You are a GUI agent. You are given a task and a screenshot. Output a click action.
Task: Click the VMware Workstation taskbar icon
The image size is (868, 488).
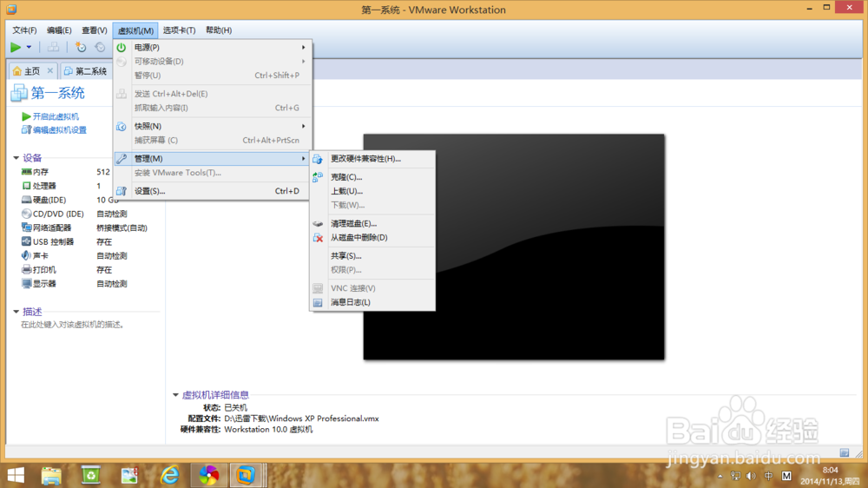[246, 475]
